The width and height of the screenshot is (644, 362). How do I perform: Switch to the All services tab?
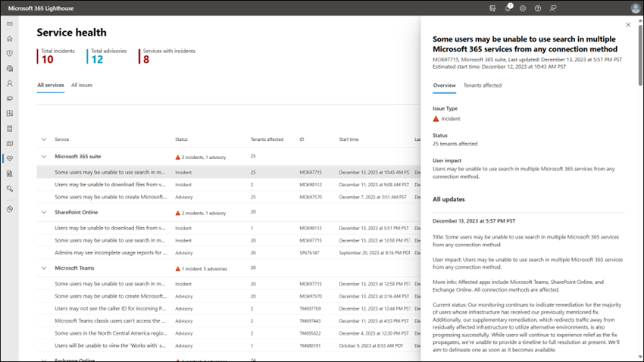[51, 85]
